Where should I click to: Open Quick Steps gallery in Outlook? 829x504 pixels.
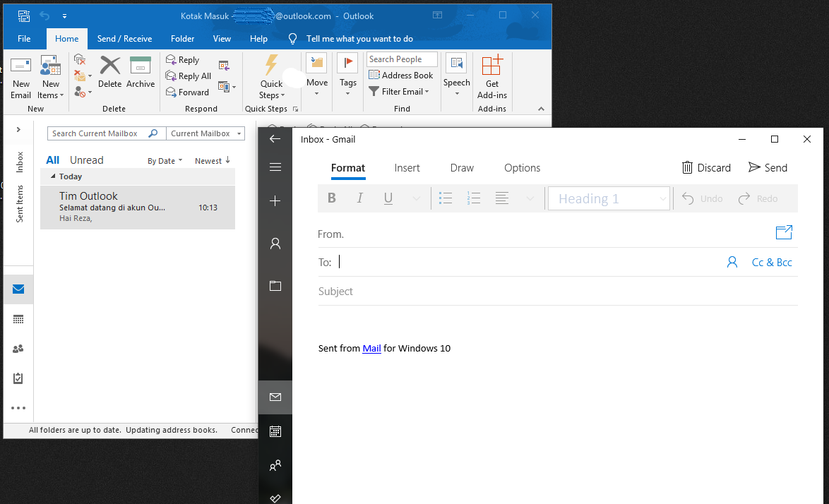(272, 78)
